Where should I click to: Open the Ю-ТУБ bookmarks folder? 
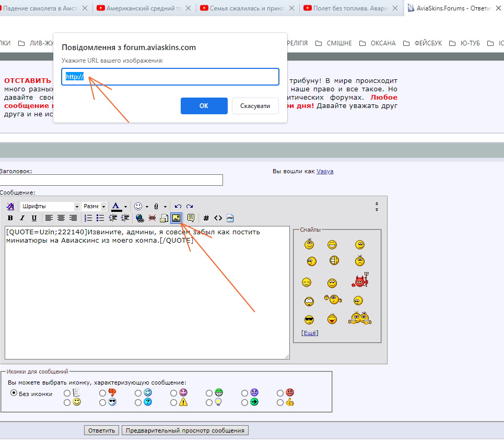click(464, 43)
